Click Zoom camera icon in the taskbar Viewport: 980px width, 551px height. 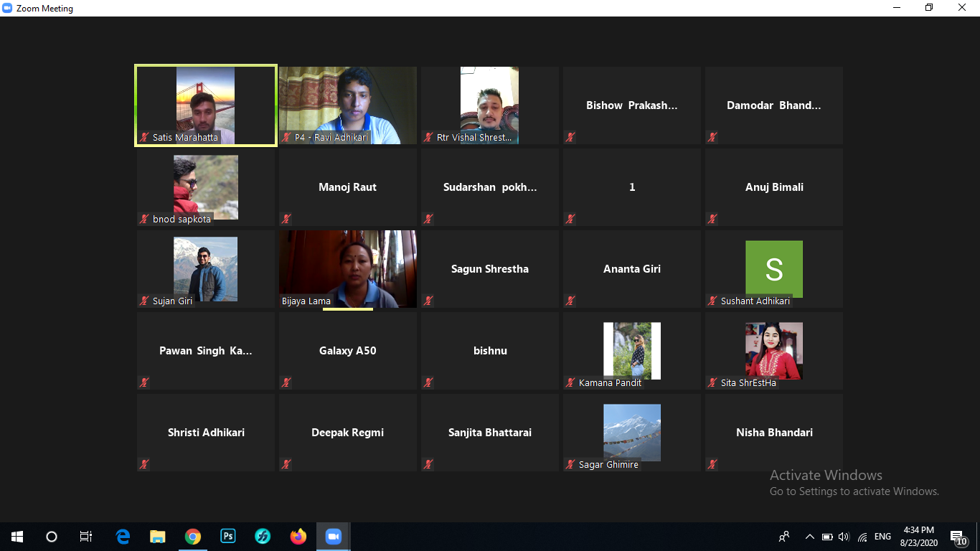click(333, 536)
